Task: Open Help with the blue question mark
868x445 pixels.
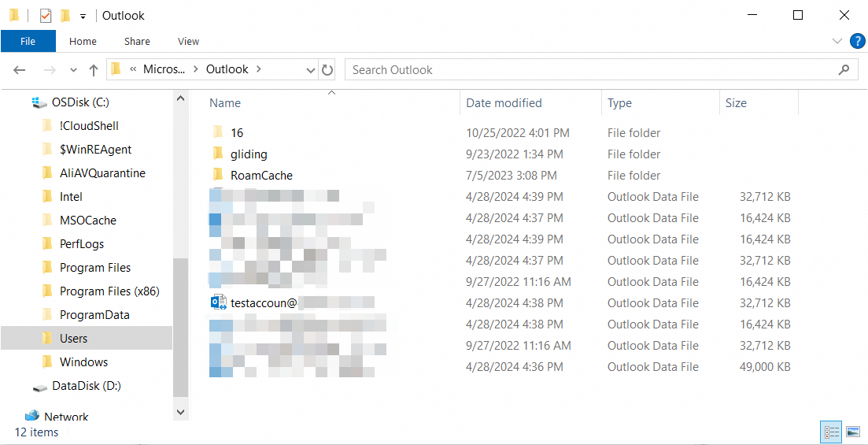Action: 857,41
